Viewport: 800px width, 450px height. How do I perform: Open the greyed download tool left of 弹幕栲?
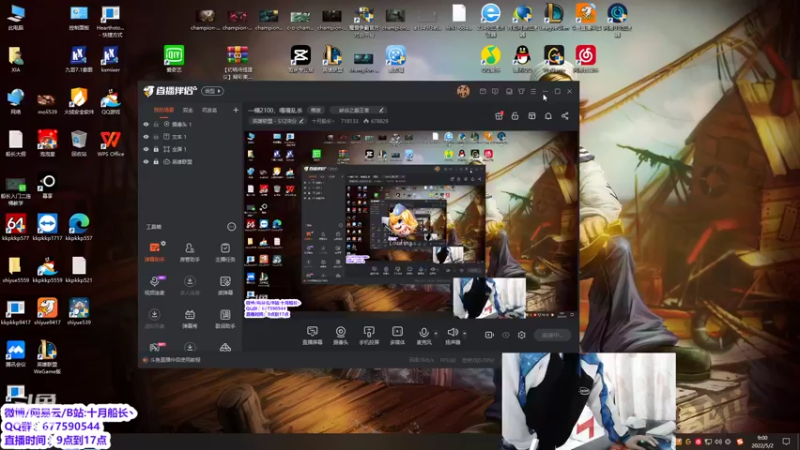pos(155,318)
